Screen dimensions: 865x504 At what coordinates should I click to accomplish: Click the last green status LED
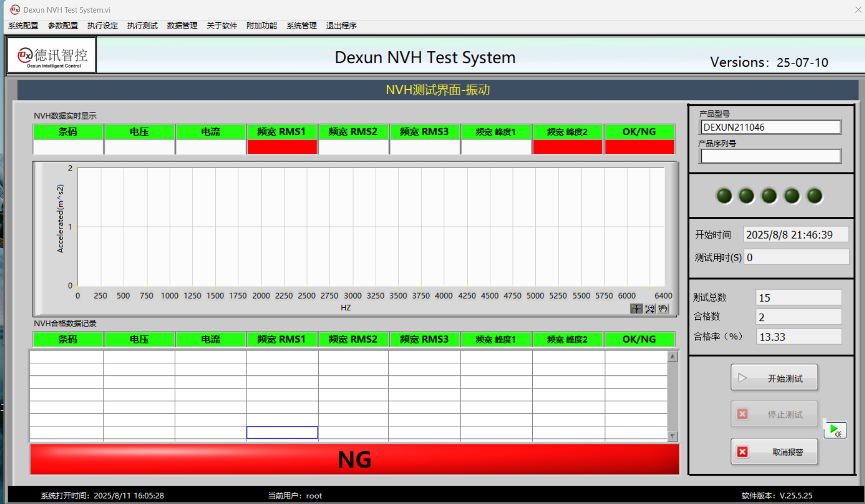[x=815, y=196]
